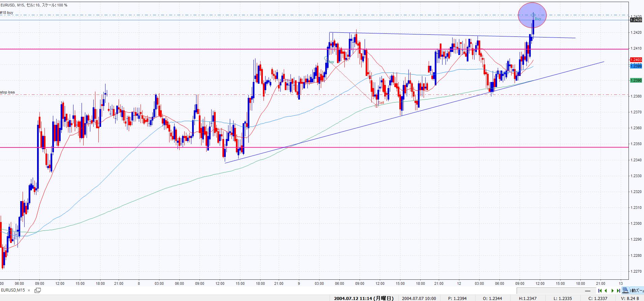This screenshot has width=644, height=301.
Task: Click the horizontal chart scrollbar handle
Action: coord(587,291)
